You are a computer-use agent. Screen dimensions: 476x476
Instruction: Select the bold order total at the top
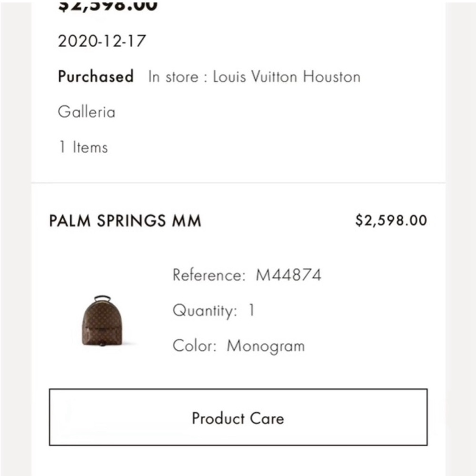pyautogui.click(x=108, y=6)
